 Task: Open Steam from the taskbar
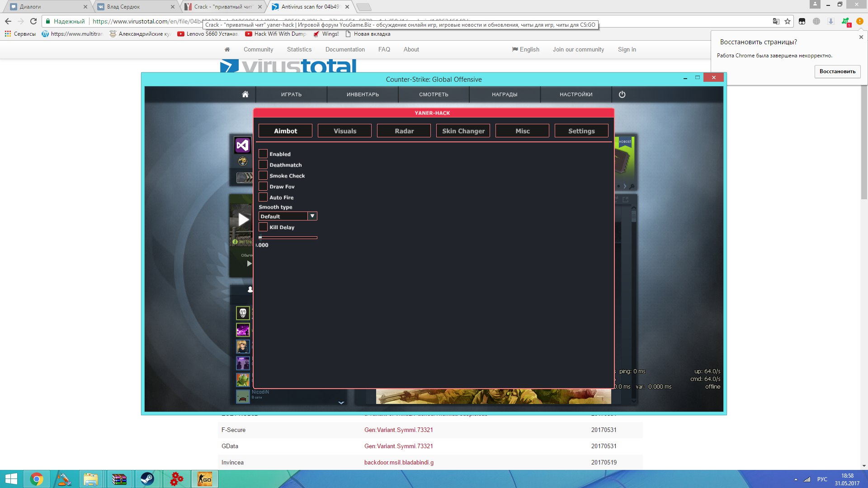click(147, 479)
